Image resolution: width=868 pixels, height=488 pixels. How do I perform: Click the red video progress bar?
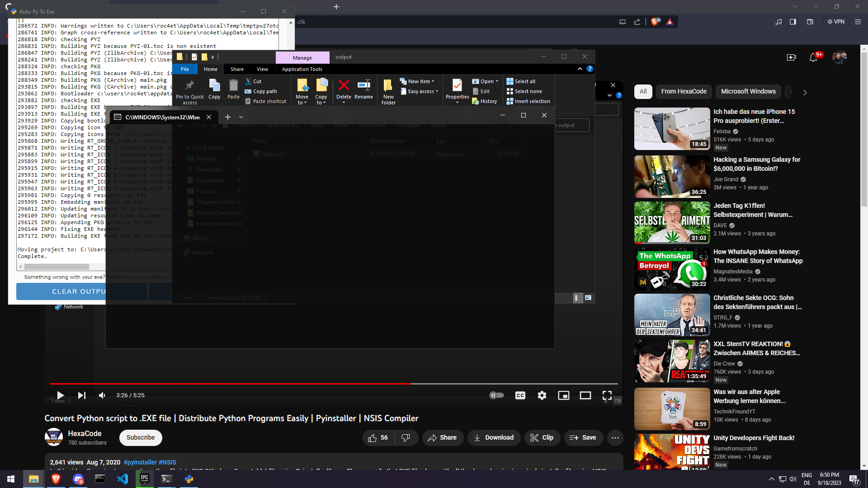point(226,384)
